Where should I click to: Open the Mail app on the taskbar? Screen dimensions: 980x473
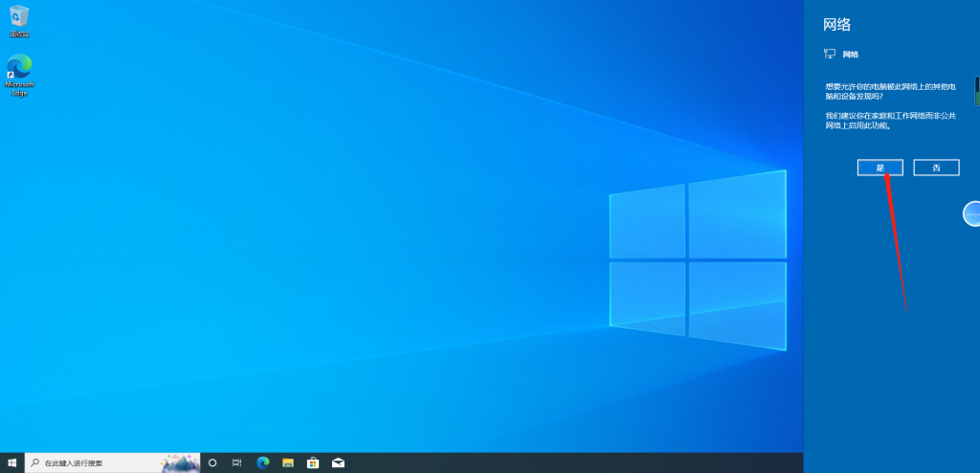click(x=338, y=463)
